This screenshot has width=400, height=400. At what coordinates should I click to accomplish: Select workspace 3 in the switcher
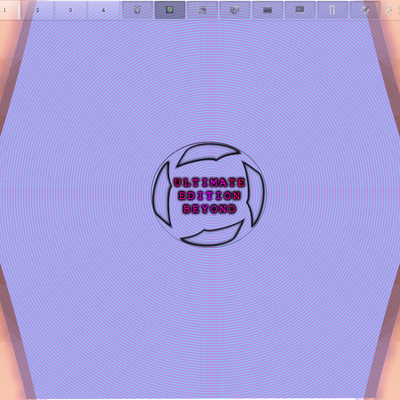click(x=70, y=10)
